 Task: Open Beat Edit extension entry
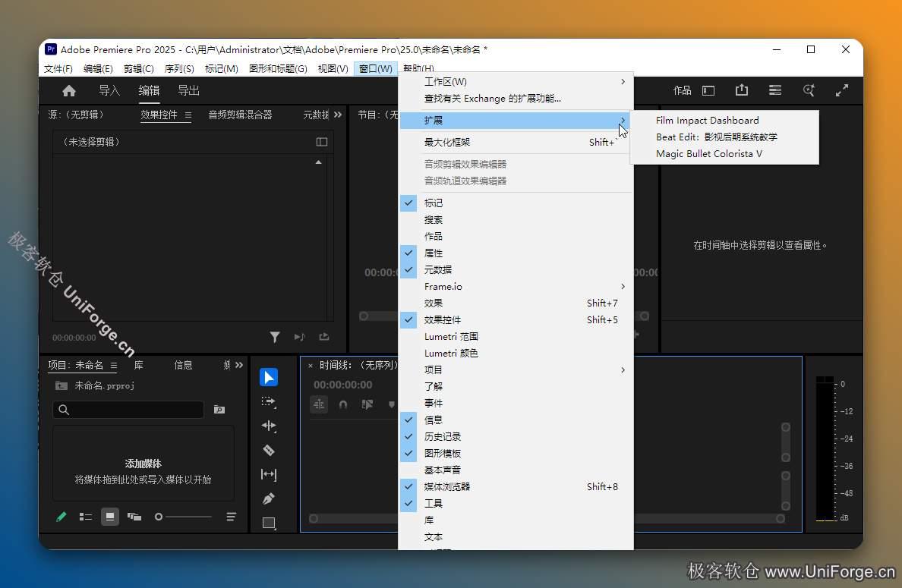click(725, 137)
